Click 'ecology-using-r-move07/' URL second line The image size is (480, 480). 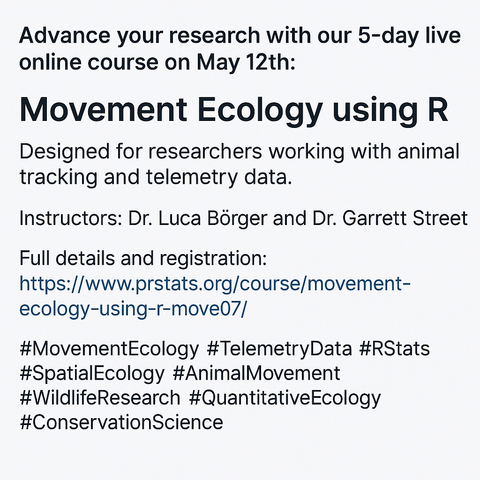[133, 309]
